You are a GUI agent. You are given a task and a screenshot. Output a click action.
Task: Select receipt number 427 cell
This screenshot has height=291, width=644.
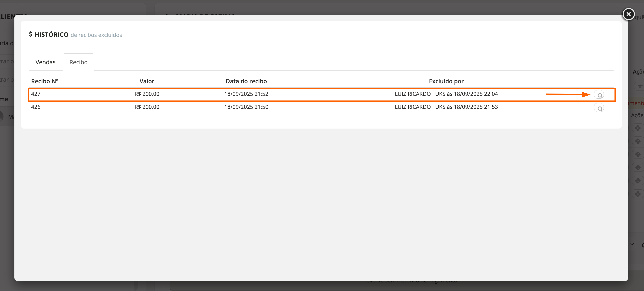point(36,94)
